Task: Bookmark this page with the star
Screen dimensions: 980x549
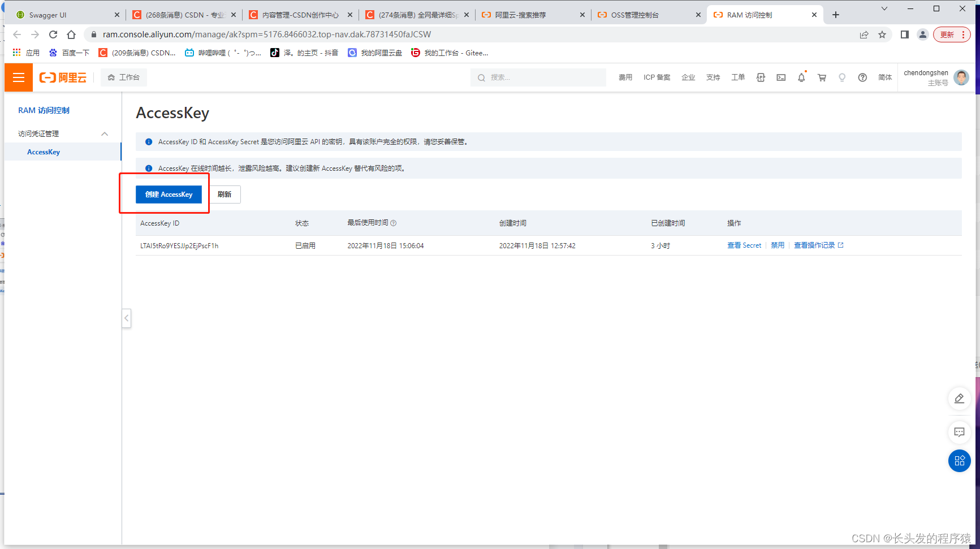Action: click(x=882, y=34)
